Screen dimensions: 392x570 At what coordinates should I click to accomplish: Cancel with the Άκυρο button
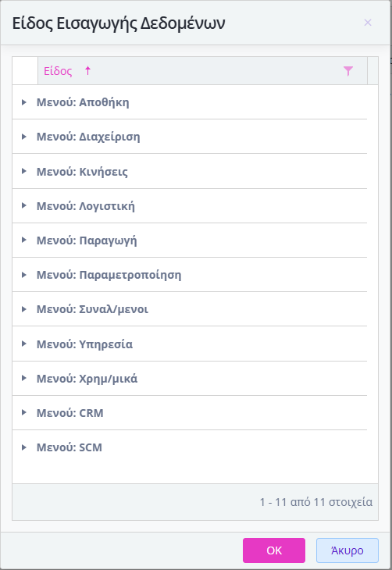347,550
